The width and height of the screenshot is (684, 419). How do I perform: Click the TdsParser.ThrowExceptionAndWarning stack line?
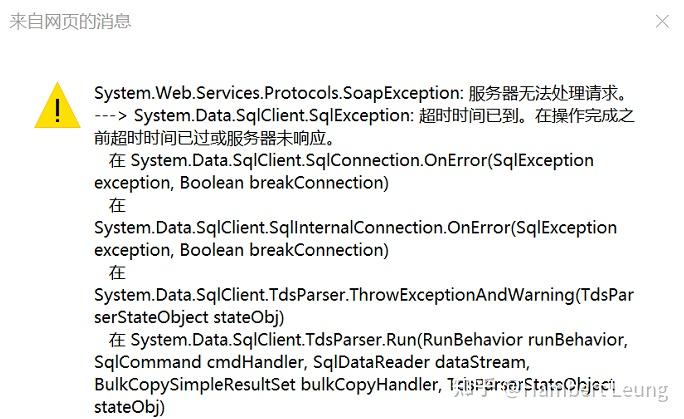pos(364,295)
